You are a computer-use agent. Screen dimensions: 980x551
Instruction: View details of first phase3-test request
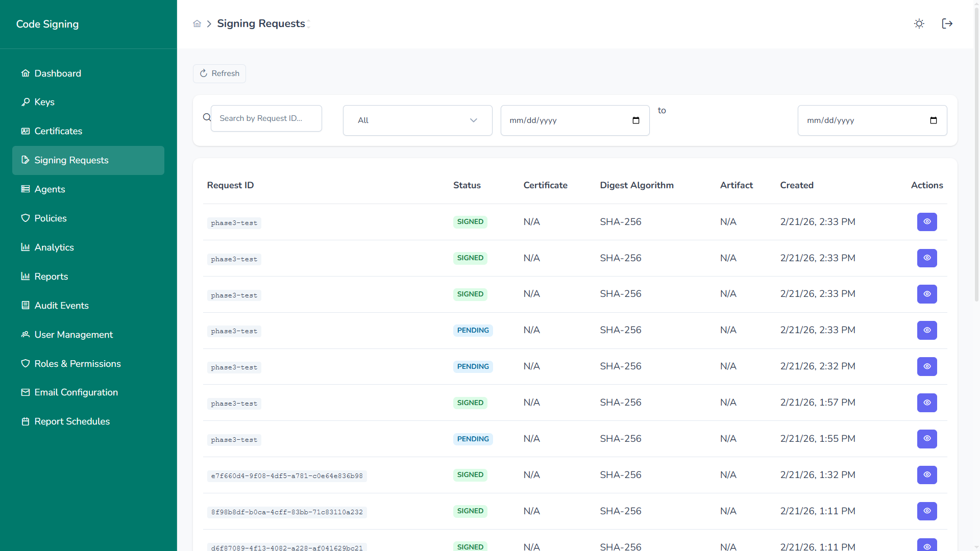926,222
